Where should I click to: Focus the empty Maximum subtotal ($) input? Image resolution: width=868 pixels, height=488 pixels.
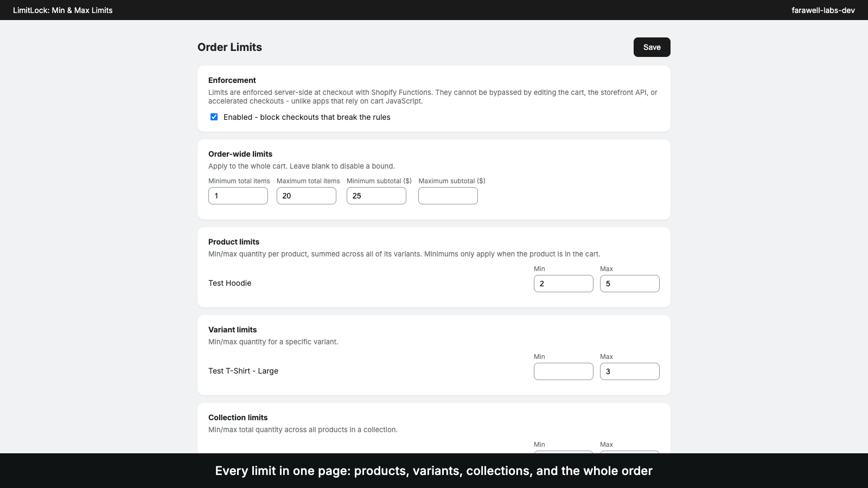point(448,196)
